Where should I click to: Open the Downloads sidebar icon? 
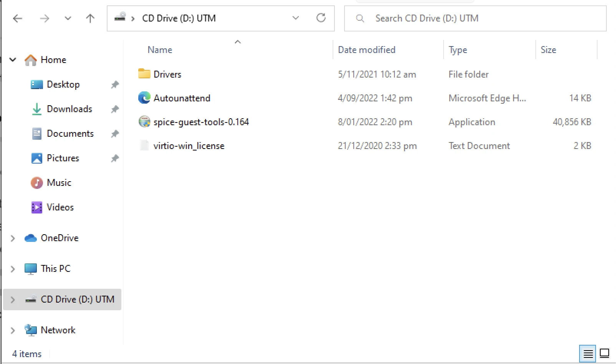point(36,109)
